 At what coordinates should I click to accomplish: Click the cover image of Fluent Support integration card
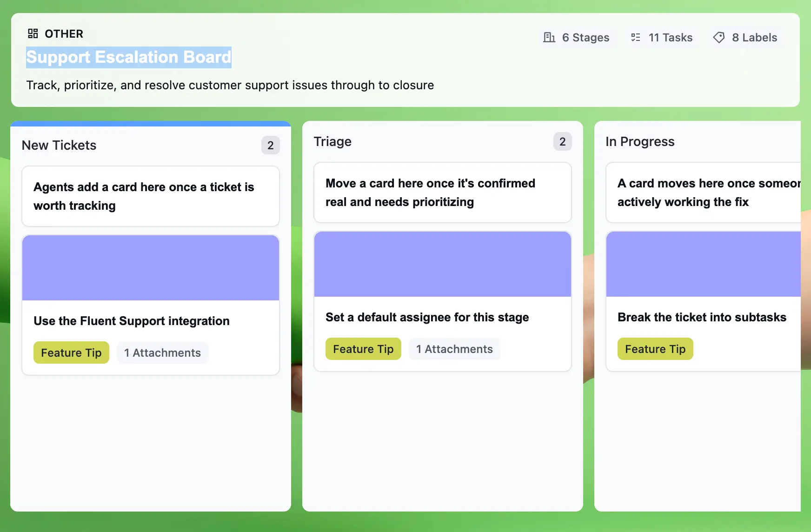(x=151, y=268)
